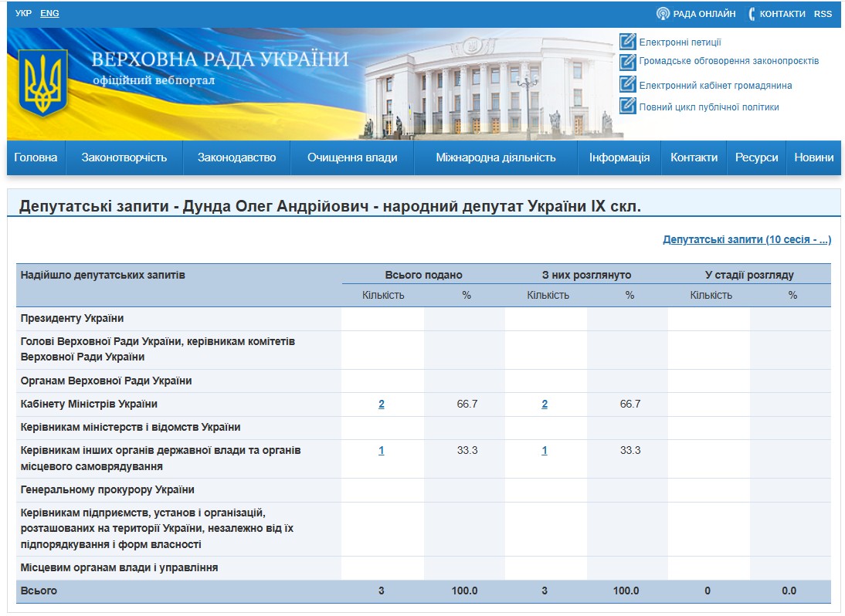Click reviewed count 2 for Кабінету Міністрів

point(545,404)
